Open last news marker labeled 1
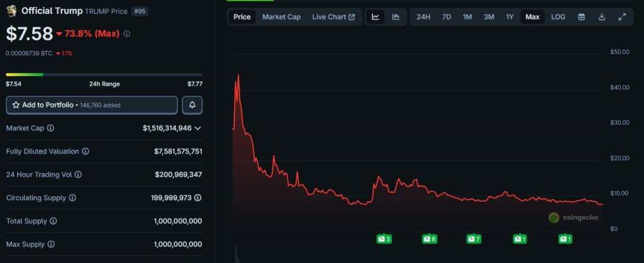The image size is (644, 263). (x=565, y=238)
